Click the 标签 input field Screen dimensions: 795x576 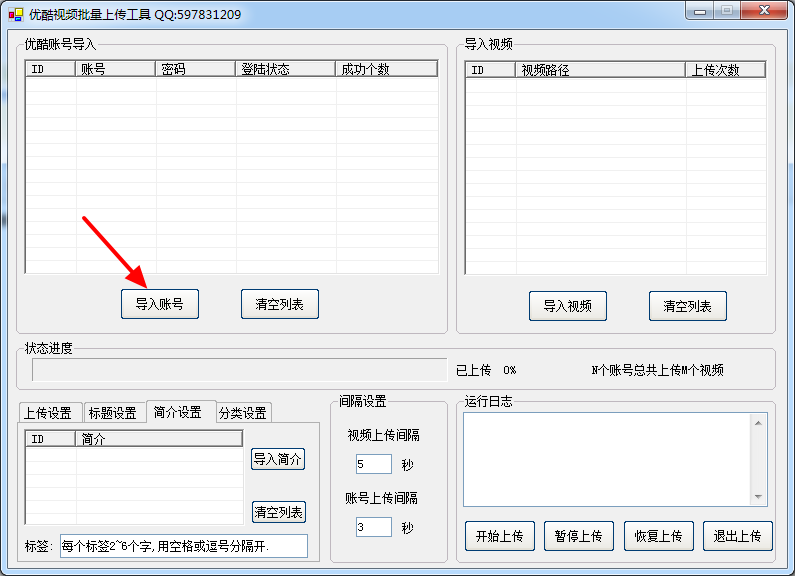[x=184, y=546]
